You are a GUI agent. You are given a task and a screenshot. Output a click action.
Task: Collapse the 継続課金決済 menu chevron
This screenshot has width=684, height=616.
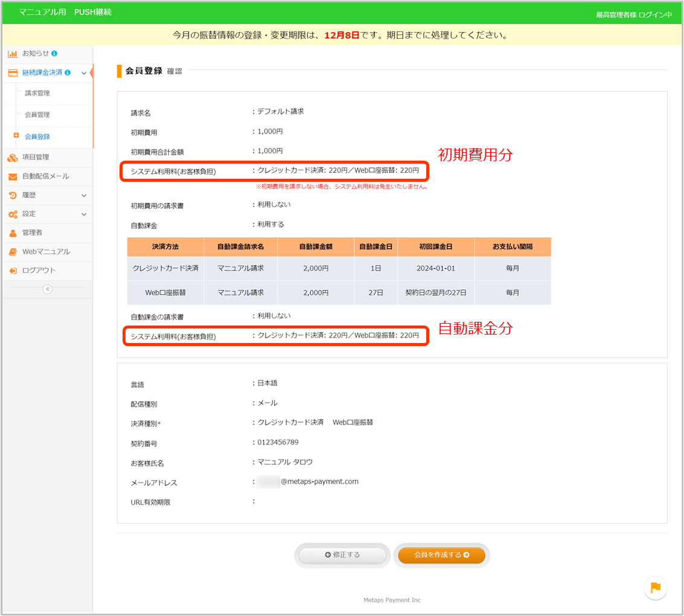[x=83, y=73]
